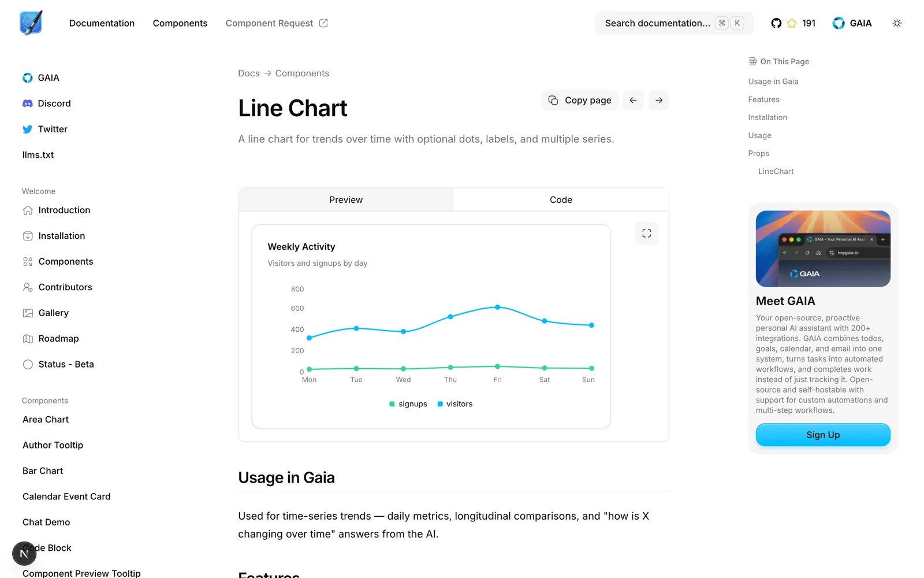Open the GitHub repository icon
The height and width of the screenshot is (578, 924).
776,23
